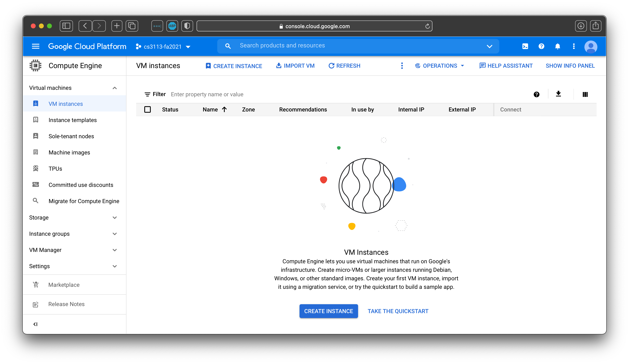Focus the Search products and resources field
This screenshot has width=629, height=364.
click(358, 46)
